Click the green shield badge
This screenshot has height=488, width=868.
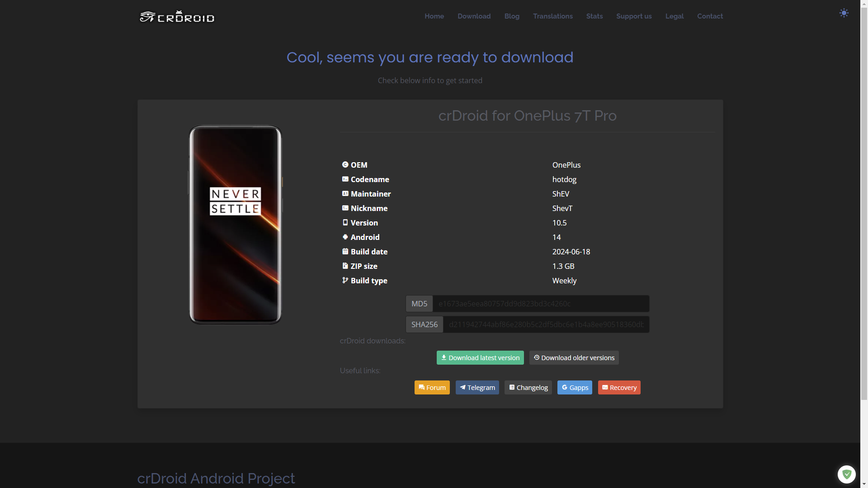click(846, 474)
